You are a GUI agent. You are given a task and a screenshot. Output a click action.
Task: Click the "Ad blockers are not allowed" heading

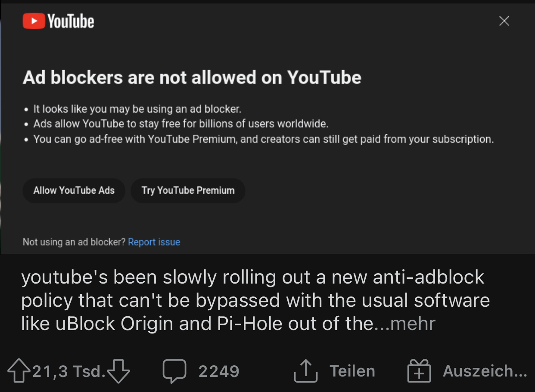pos(192,77)
